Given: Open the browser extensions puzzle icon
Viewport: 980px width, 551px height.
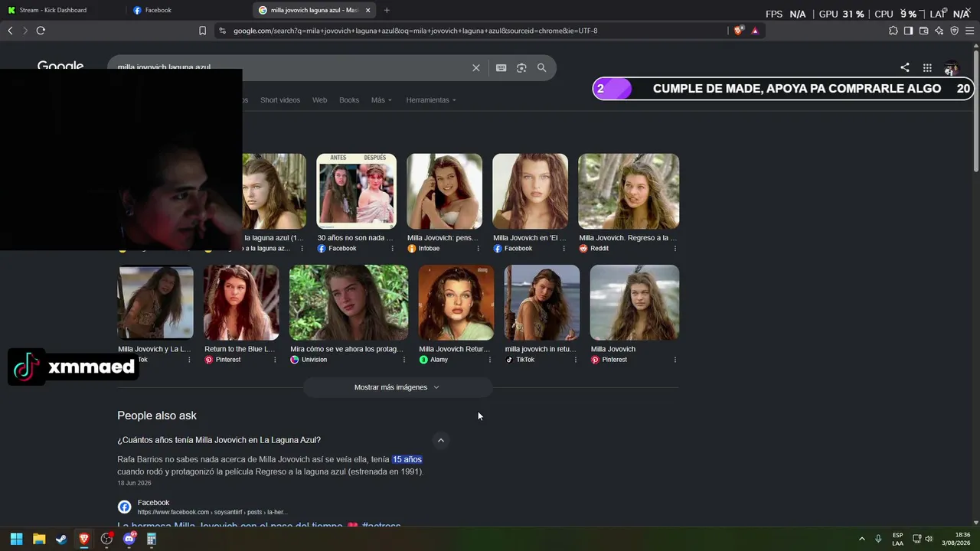Looking at the screenshot, I should coord(893,31).
